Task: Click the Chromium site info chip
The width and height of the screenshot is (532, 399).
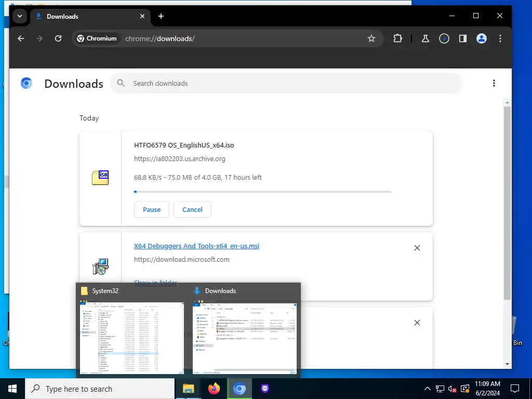Action: coord(97,38)
